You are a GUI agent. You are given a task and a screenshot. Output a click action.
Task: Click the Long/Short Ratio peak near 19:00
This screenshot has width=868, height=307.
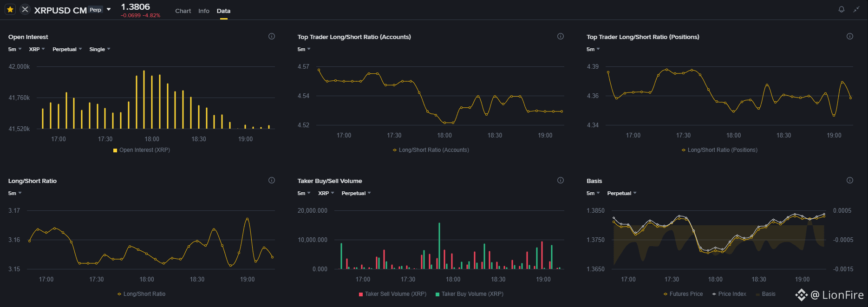coord(247,219)
